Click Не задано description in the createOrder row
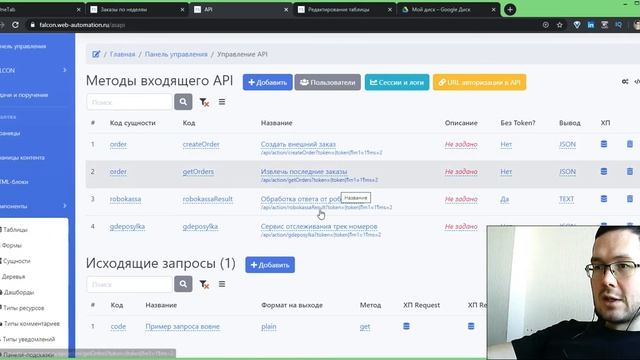The height and width of the screenshot is (360, 640). tap(461, 144)
